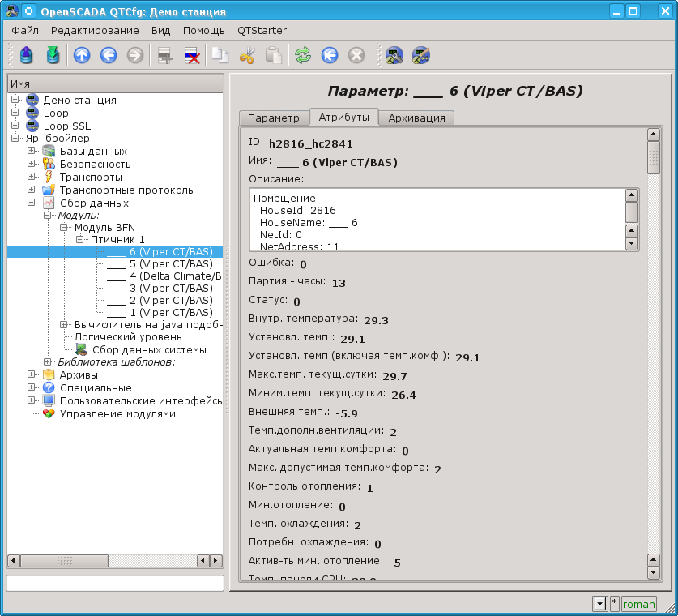Viewport: 678px width, 616px height.
Task: Select the 4 (Delta Climate/B tree item
Action: click(x=164, y=276)
